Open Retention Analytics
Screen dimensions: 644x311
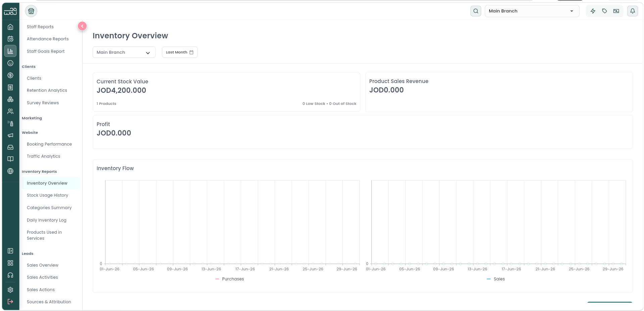click(x=47, y=90)
